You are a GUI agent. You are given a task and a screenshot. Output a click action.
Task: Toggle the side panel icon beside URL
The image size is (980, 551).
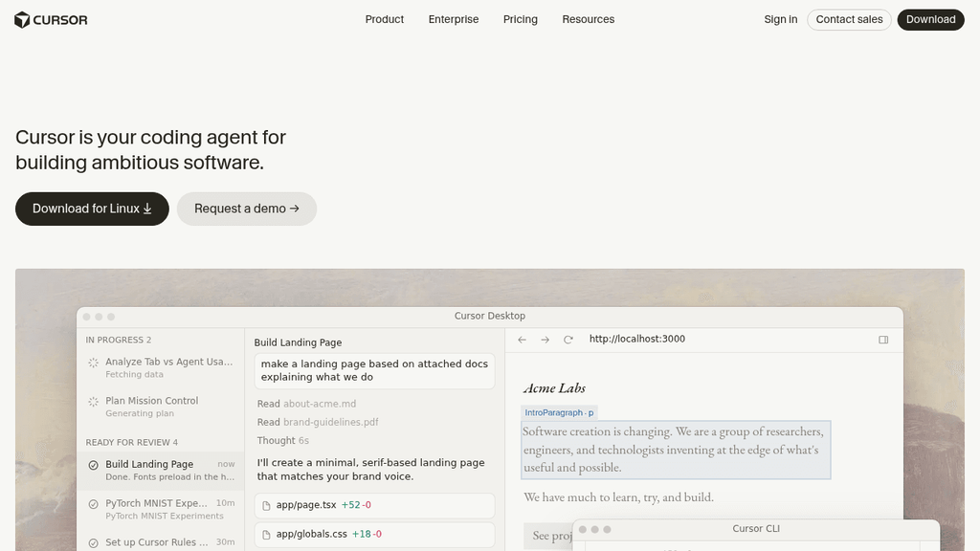point(883,340)
